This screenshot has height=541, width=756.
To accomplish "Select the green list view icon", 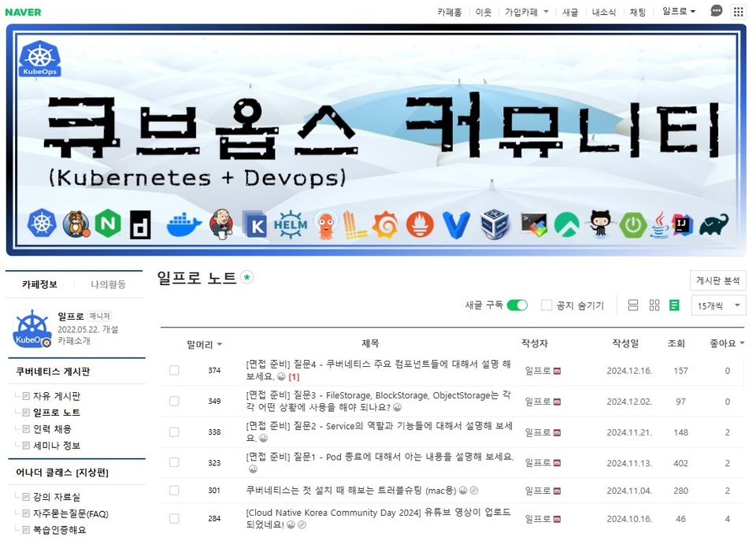I will click(x=674, y=306).
